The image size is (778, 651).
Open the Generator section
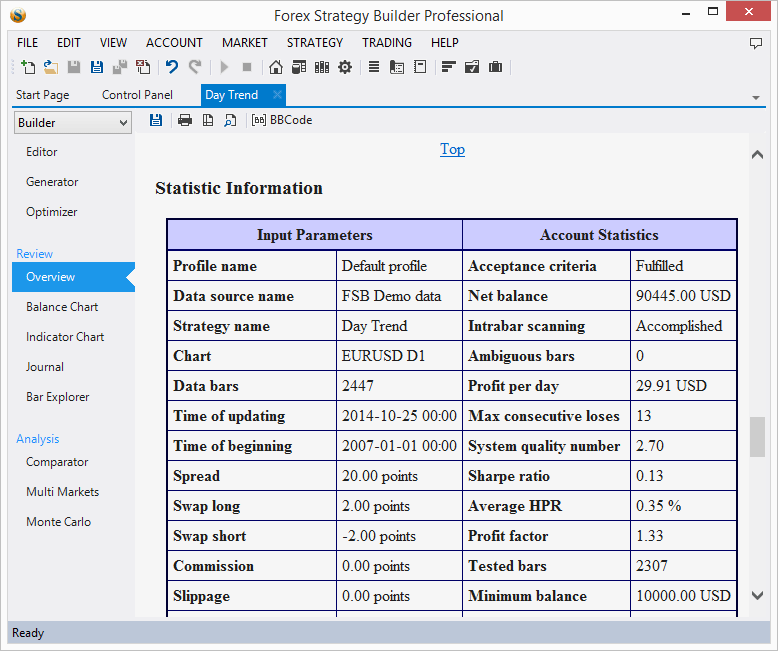(x=52, y=182)
